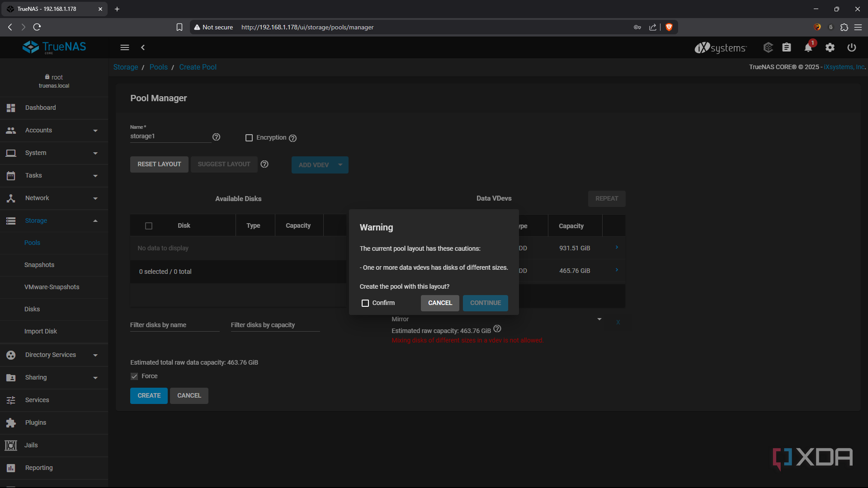Viewport: 868px width, 488px height.
Task: Expand the Network menu
Action: click(54, 198)
